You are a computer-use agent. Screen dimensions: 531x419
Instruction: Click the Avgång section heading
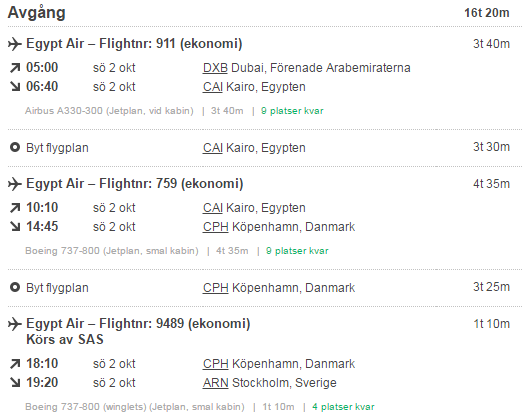click(x=37, y=14)
